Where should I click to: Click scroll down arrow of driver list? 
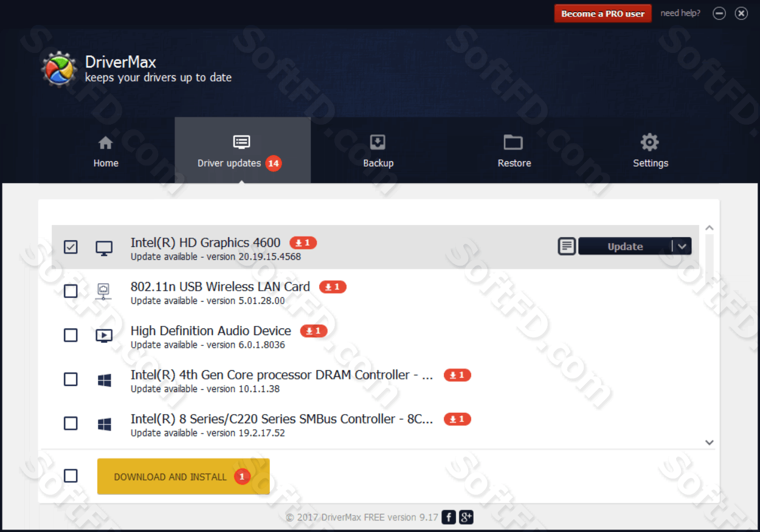pos(709,443)
